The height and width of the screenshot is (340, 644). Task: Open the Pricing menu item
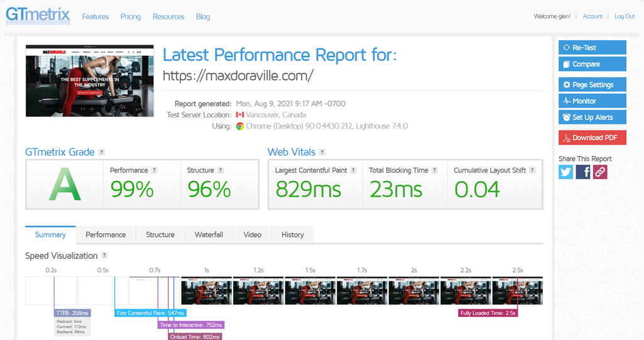(131, 16)
